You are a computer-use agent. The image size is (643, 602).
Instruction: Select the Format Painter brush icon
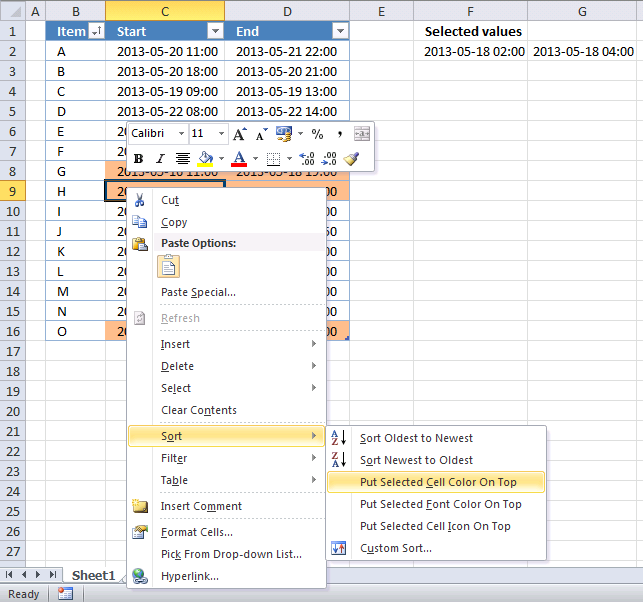pyautogui.click(x=351, y=158)
